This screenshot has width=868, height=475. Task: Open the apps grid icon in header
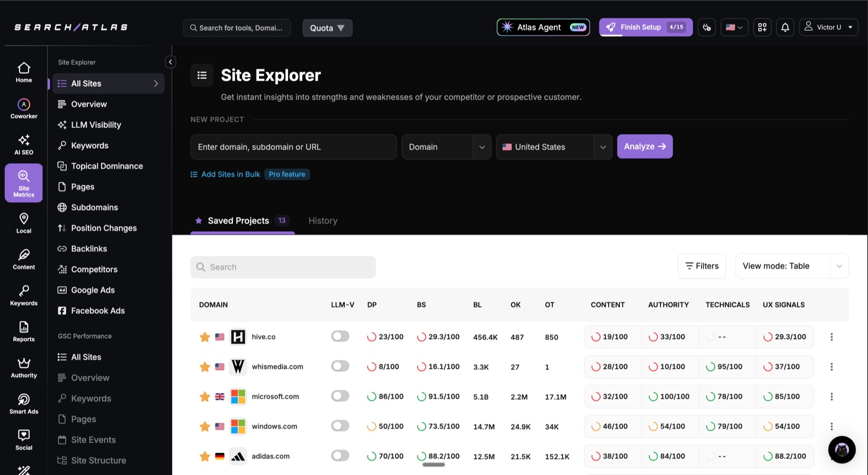pos(762,27)
